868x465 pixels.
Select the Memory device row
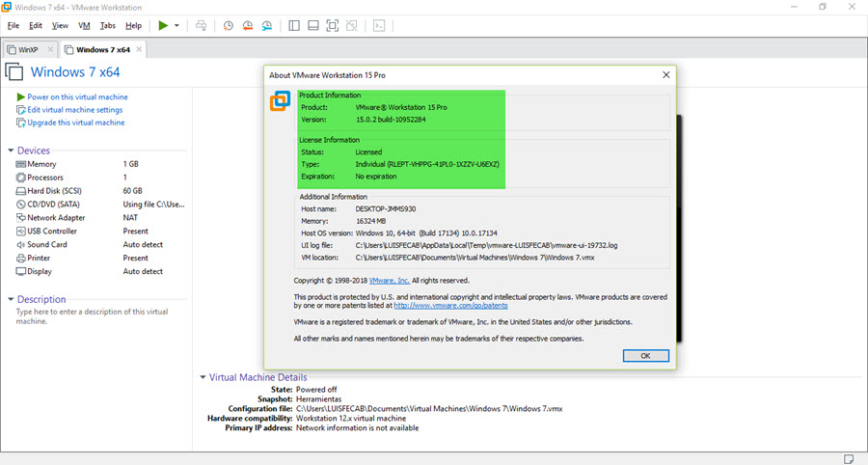pyautogui.click(x=100, y=164)
